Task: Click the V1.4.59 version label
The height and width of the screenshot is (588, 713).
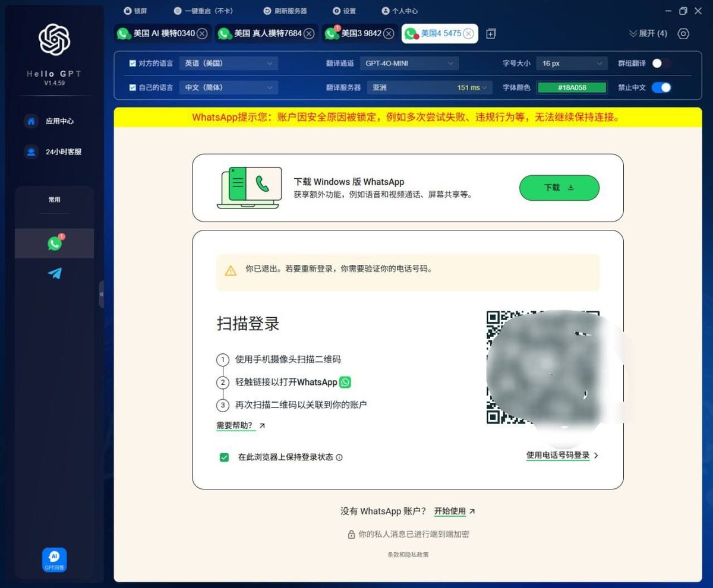Action: pyautogui.click(x=54, y=83)
